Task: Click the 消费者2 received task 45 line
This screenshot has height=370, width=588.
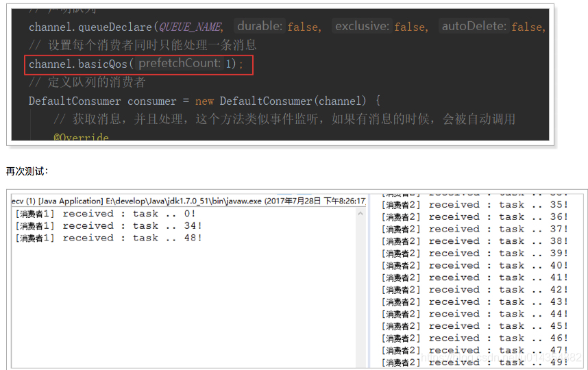Action: (475, 325)
